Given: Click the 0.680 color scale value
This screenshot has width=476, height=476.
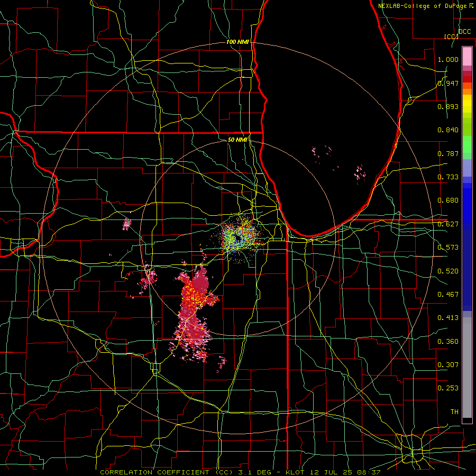Looking at the screenshot, I should click(x=448, y=200).
